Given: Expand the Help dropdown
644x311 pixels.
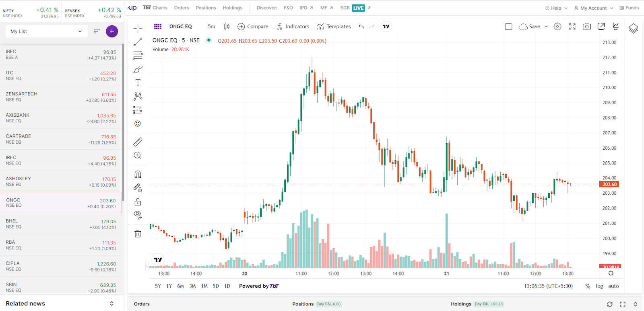Looking at the screenshot, I should tap(556, 8).
